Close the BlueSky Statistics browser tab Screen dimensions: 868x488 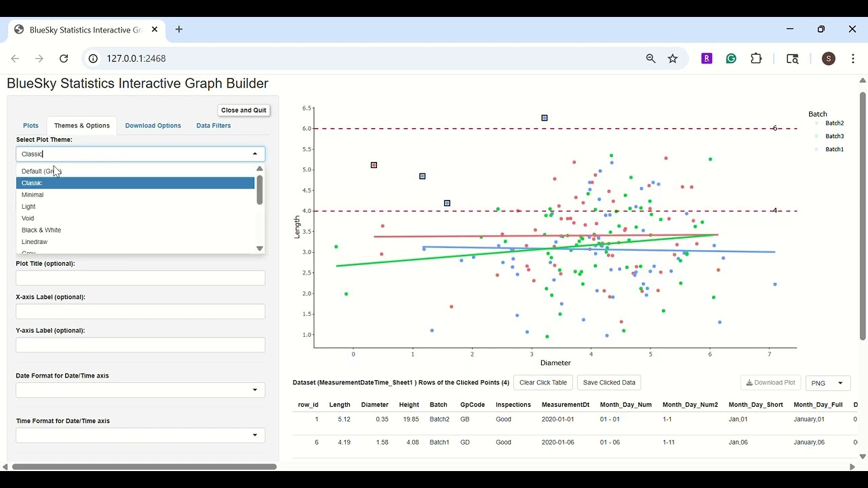click(x=155, y=30)
